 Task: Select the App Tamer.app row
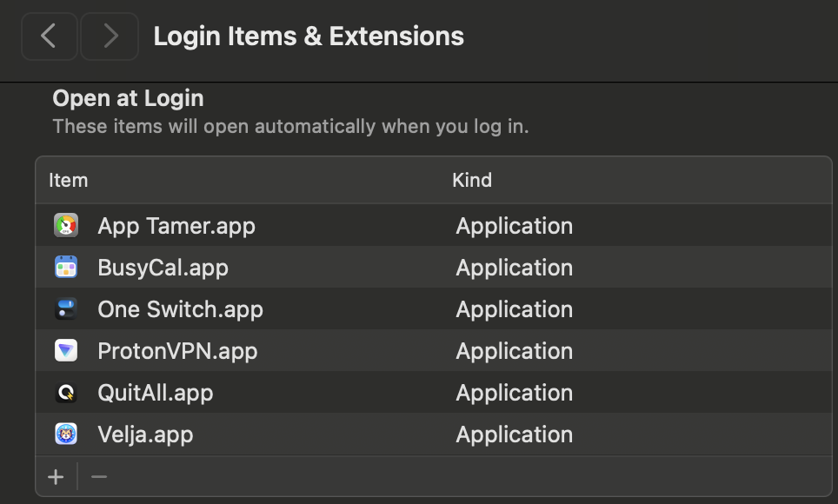click(176, 226)
